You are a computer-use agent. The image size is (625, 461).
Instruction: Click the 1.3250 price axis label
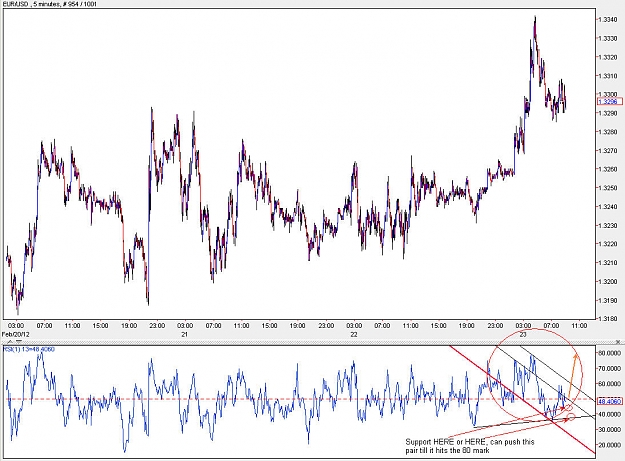[x=609, y=188]
